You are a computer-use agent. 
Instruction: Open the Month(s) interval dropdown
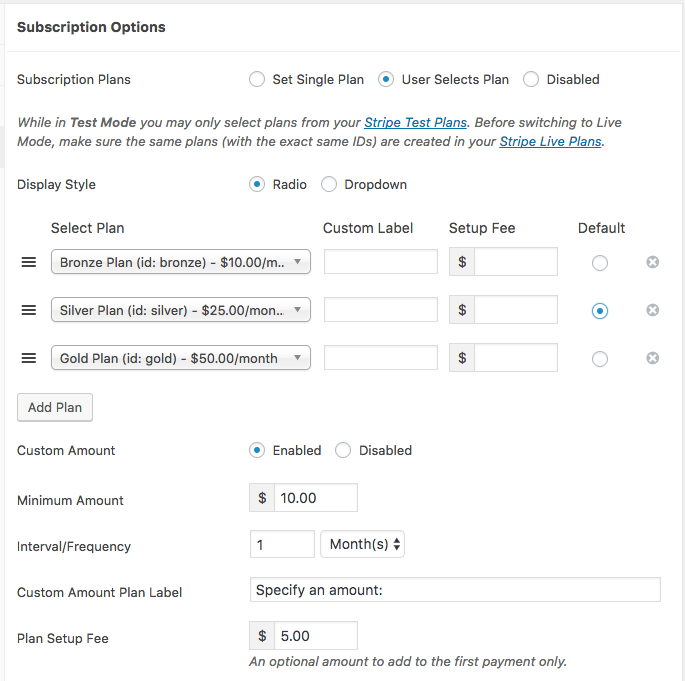pyautogui.click(x=362, y=544)
